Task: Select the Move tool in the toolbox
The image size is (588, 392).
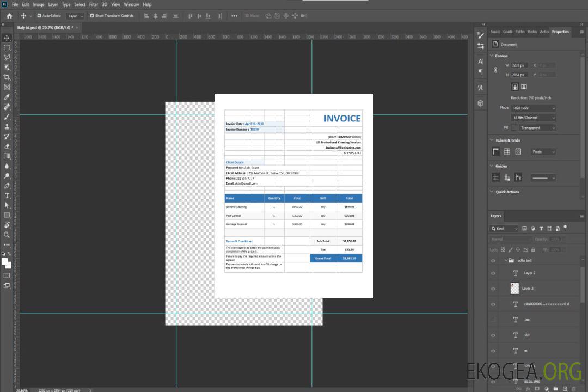Action: 7,38
